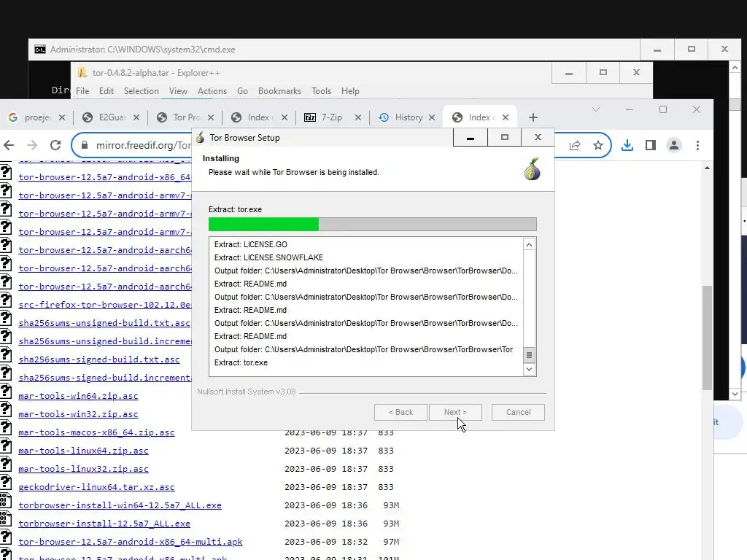This screenshot has height=560, width=747.
Task: Click the Back button in Tor Setup
Action: tap(400, 412)
